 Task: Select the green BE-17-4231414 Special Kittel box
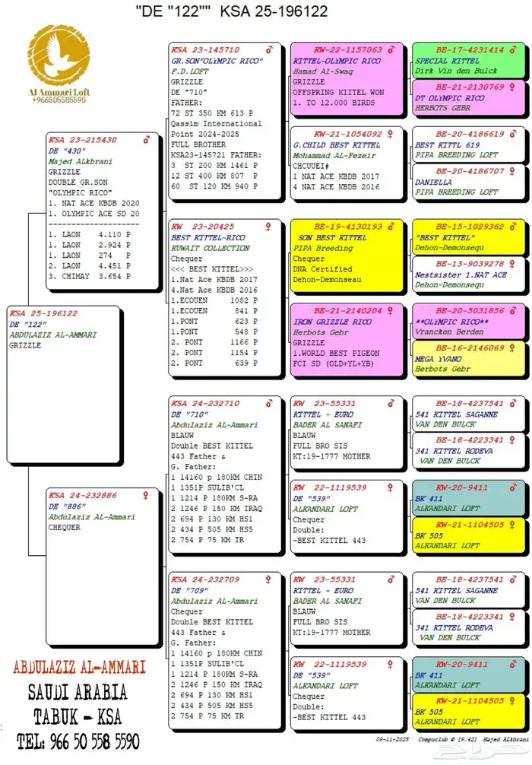click(467, 61)
